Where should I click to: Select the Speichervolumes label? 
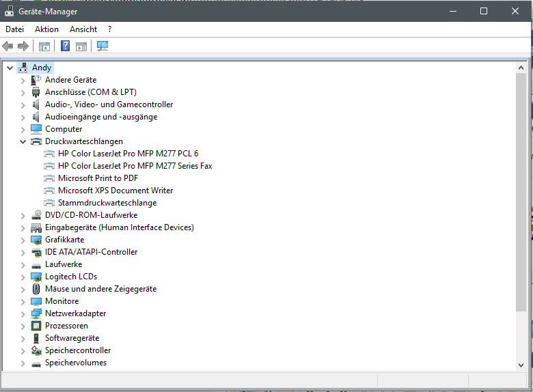[76, 363]
